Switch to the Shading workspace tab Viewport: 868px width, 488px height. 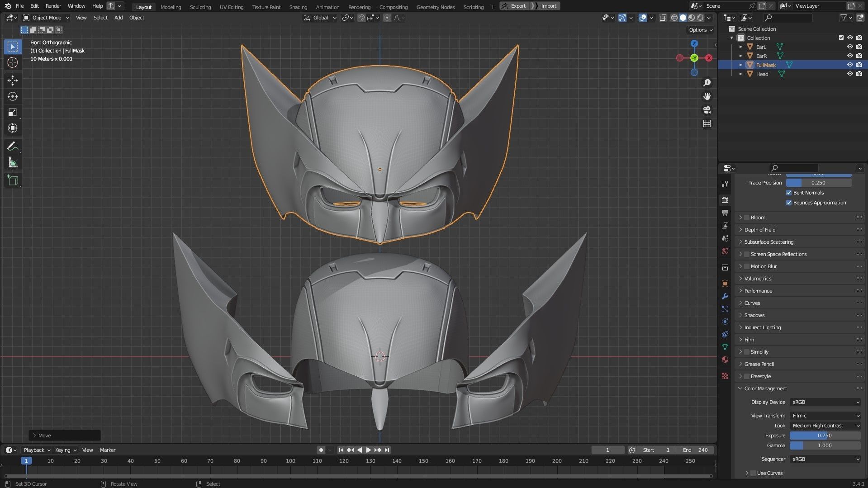pos(298,7)
